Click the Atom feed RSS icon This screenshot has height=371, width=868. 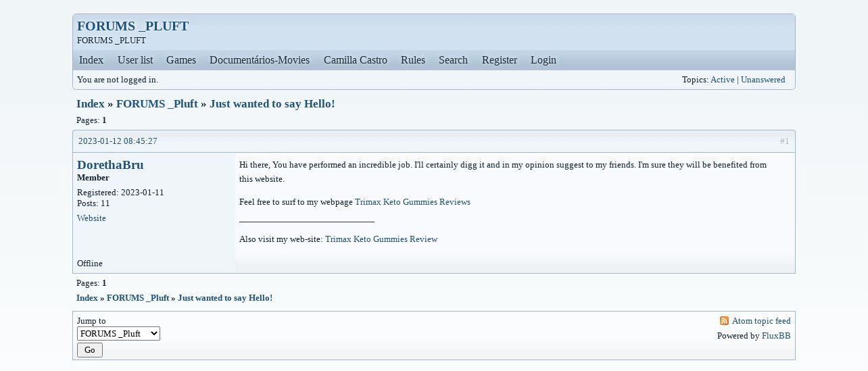click(x=724, y=321)
